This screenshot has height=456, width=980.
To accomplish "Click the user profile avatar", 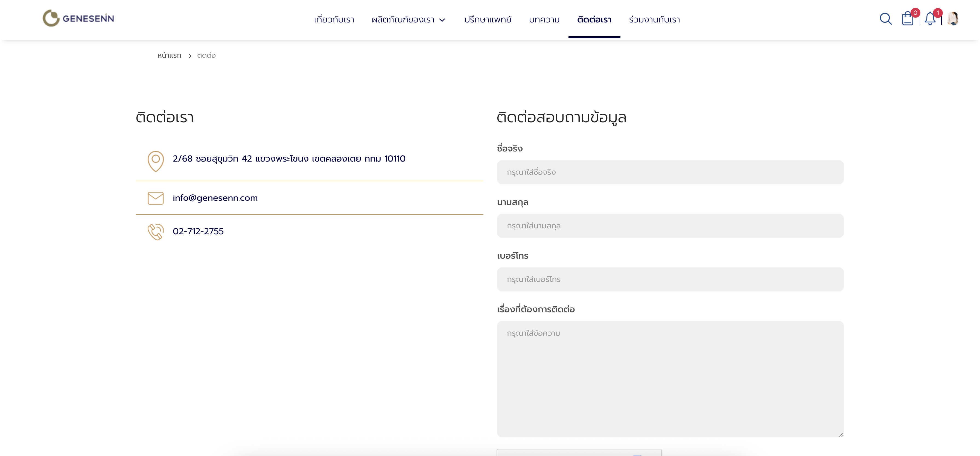I will [953, 19].
